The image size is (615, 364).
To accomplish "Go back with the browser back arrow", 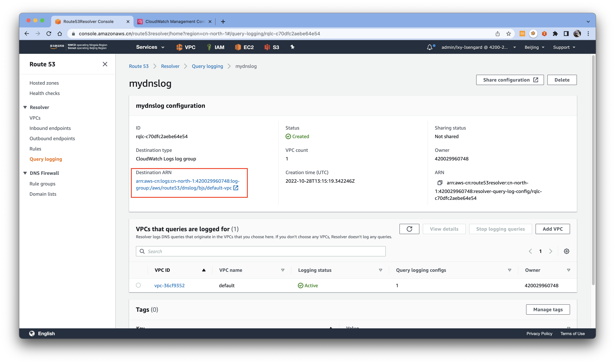I will [27, 34].
